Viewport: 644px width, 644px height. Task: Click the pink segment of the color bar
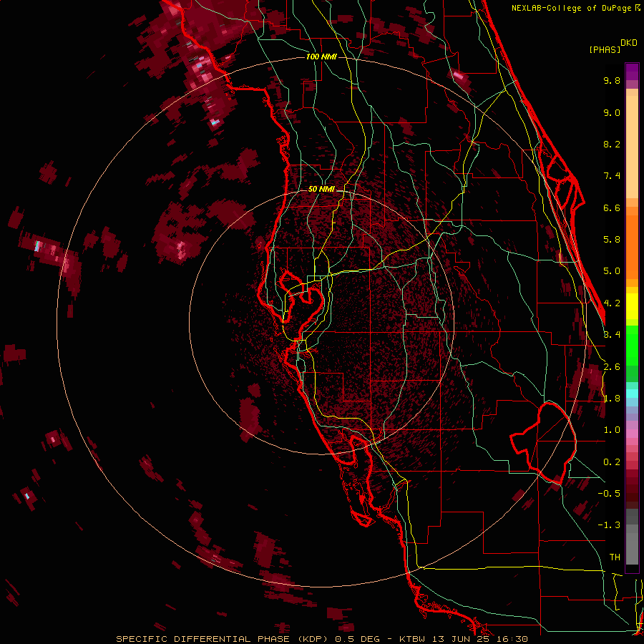pos(632,434)
